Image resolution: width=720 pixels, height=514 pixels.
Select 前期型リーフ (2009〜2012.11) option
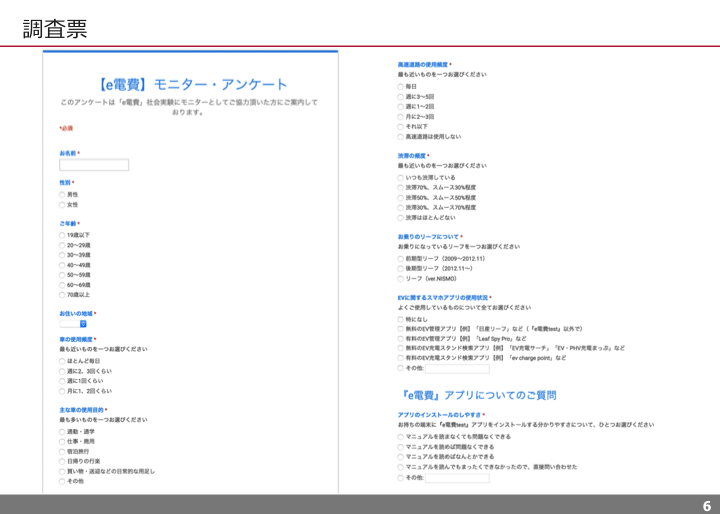click(400, 259)
